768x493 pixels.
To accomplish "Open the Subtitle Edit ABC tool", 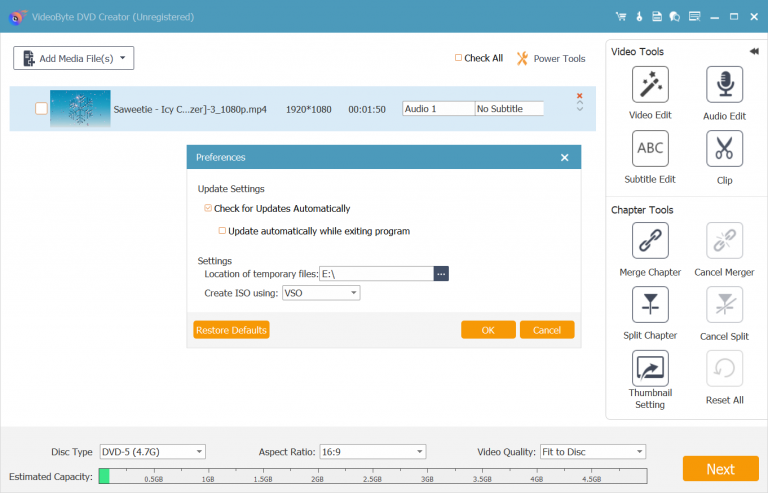I will pyautogui.click(x=650, y=148).
